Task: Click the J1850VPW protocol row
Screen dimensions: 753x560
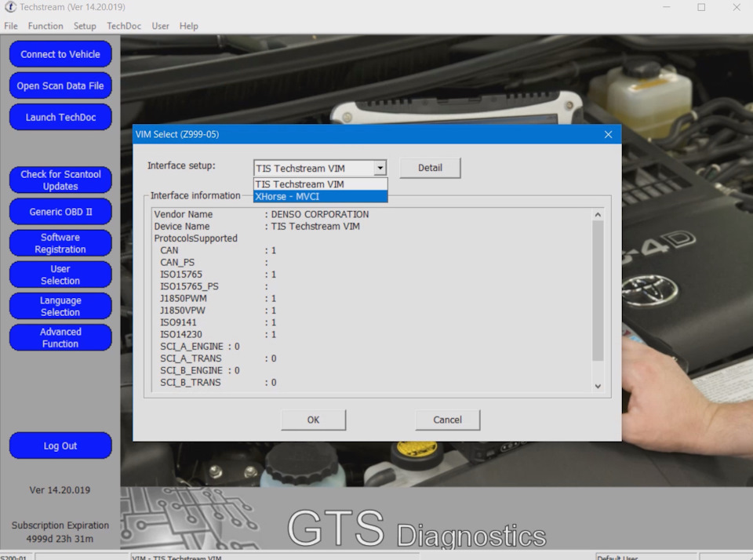Action: click(218, 311)
